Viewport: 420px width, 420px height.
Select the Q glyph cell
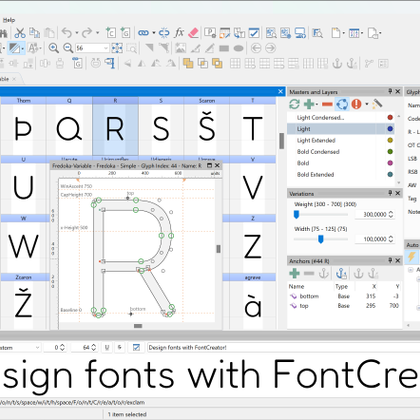click(x=69, y=127)
